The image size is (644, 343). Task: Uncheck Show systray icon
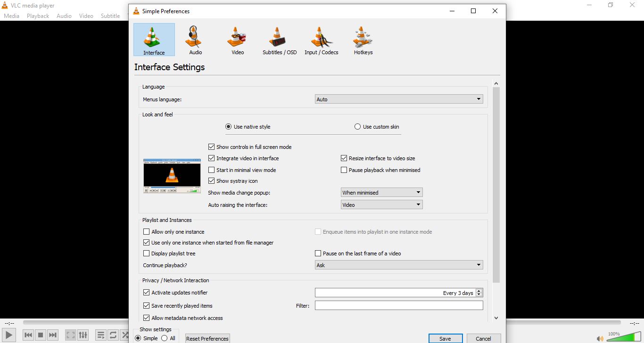[233, 181]
